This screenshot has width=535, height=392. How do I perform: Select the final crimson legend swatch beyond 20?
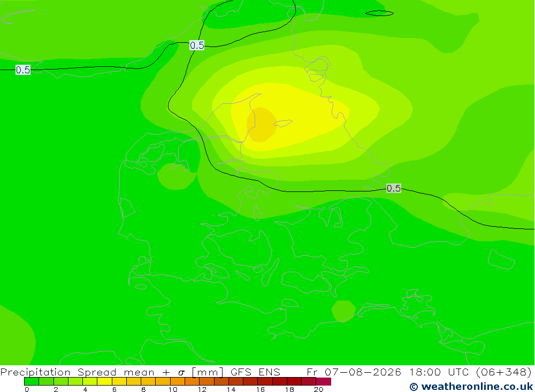324,381
